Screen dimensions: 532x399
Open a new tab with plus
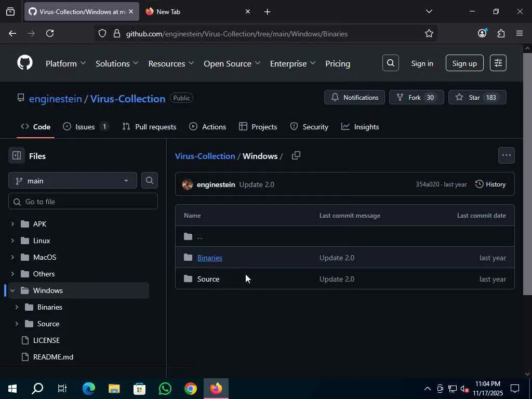[268, 12]
